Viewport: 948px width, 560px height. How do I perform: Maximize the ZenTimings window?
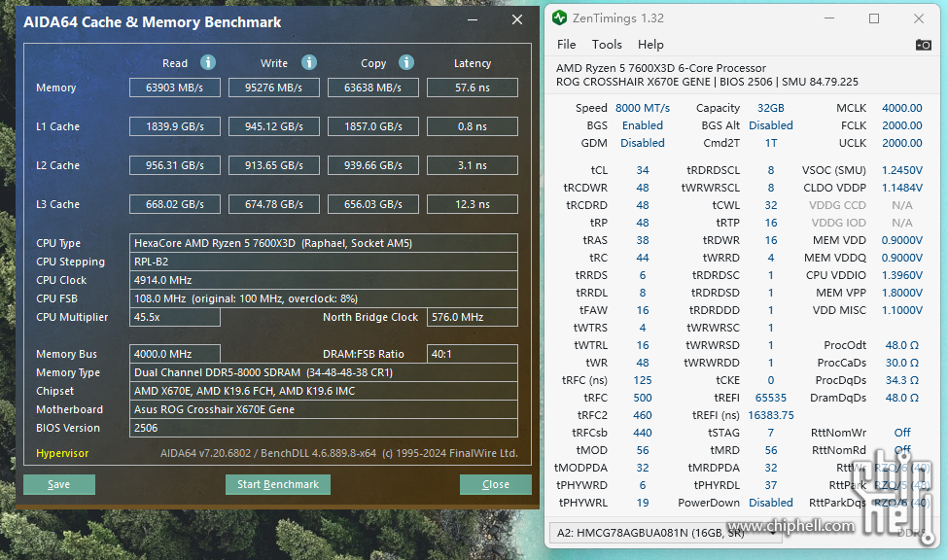coord(874,18)
